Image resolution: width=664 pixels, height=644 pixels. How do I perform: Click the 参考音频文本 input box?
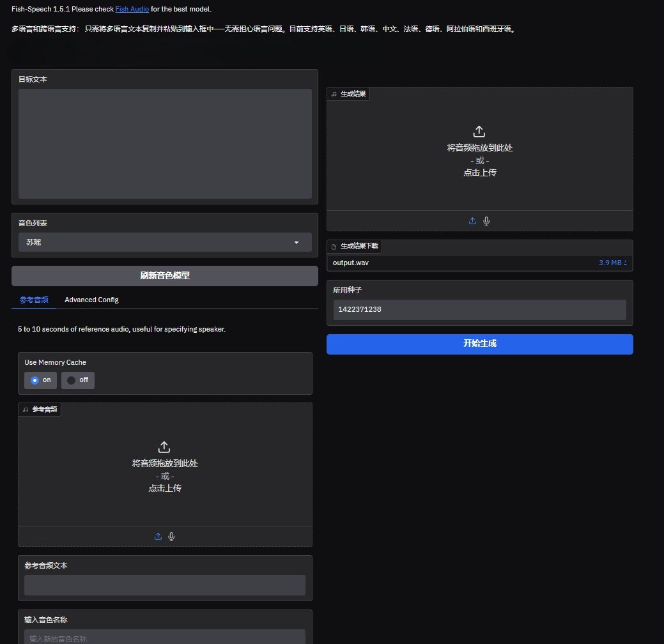164,585
